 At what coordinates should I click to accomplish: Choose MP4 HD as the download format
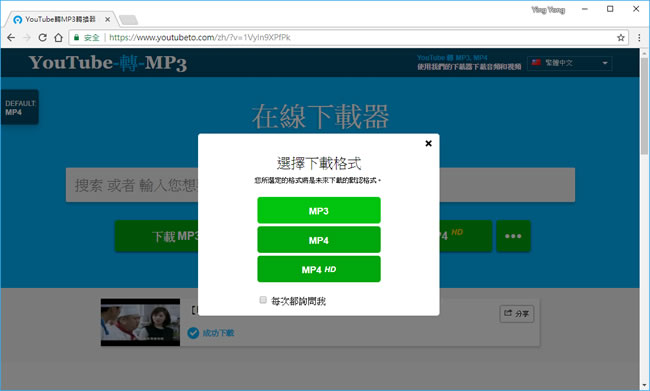(318, 269)
